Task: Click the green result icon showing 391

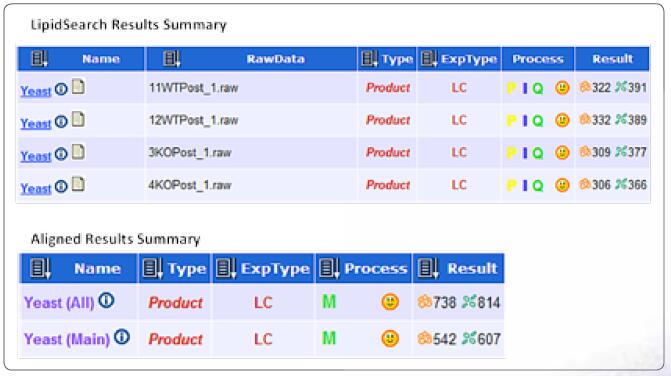Action: 621,87
